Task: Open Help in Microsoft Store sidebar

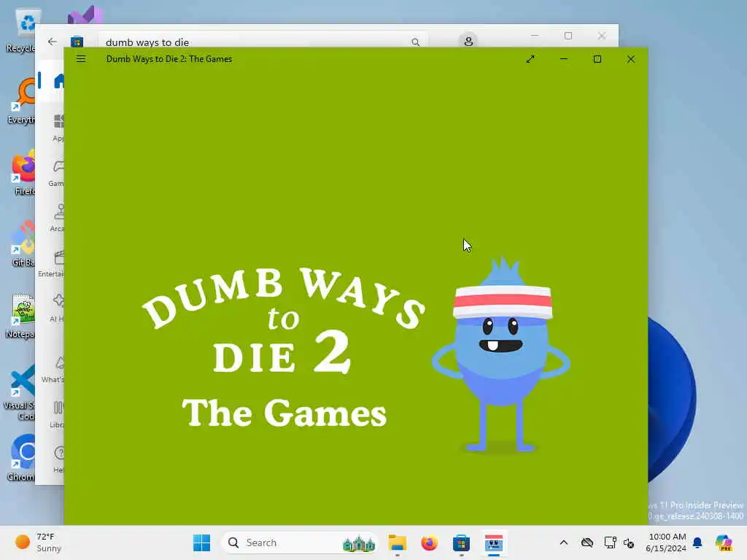Action: [x=58, y=459]
